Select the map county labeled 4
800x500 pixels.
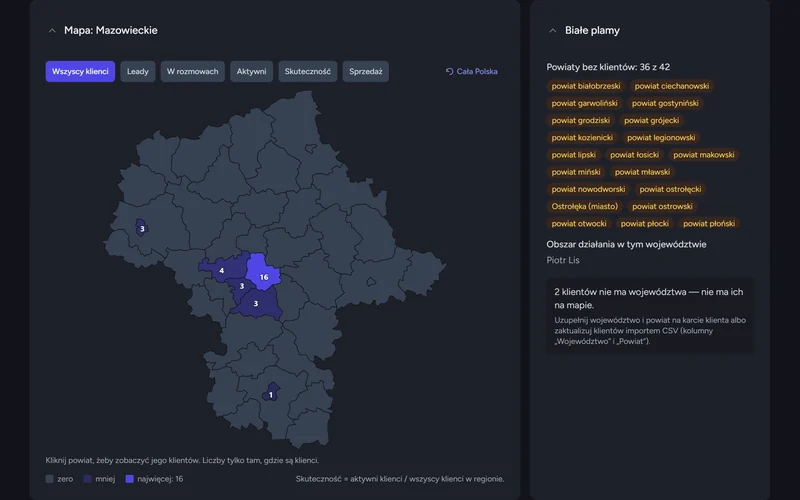pyautogui.click(x=223, y=267)
